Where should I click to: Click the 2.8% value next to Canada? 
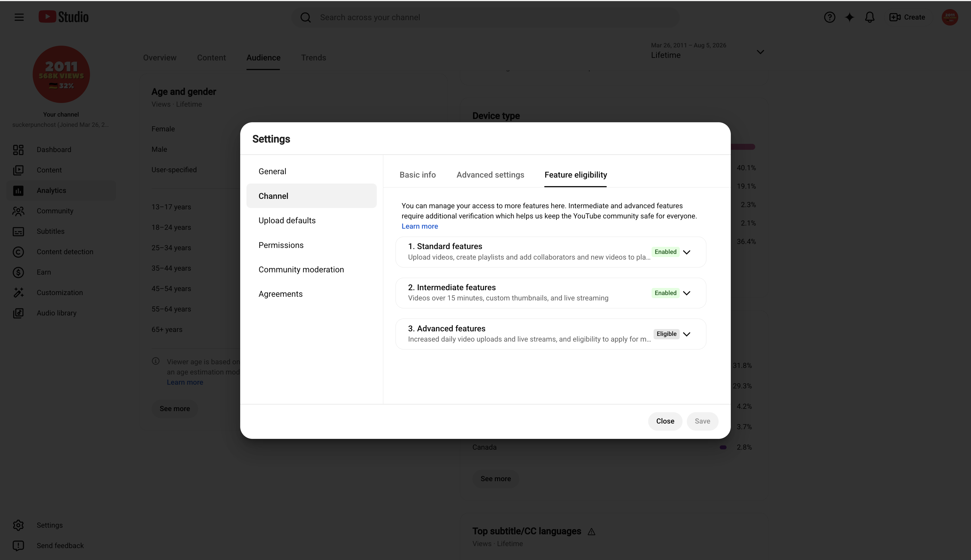coord(744,447)
